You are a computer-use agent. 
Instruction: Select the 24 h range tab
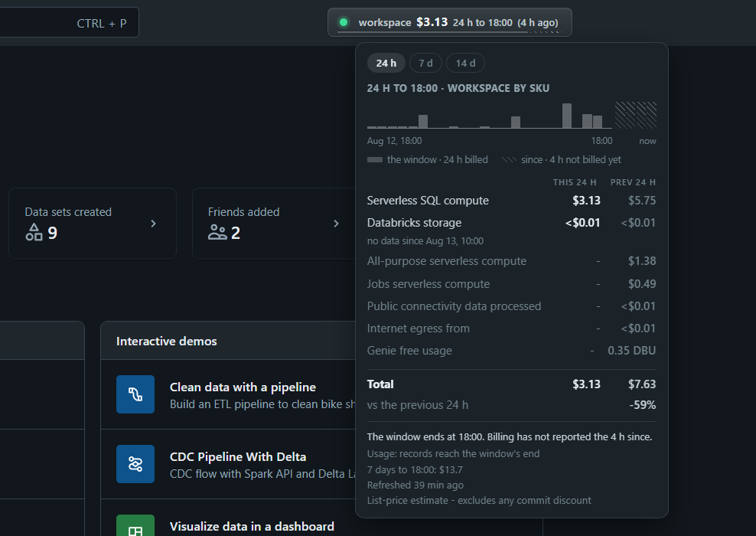pos(386,64)
